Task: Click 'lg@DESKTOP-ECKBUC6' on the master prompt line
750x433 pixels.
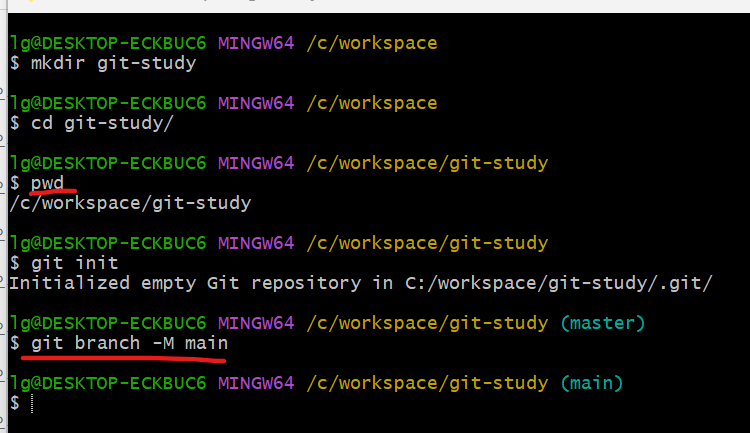Action: 108,323
